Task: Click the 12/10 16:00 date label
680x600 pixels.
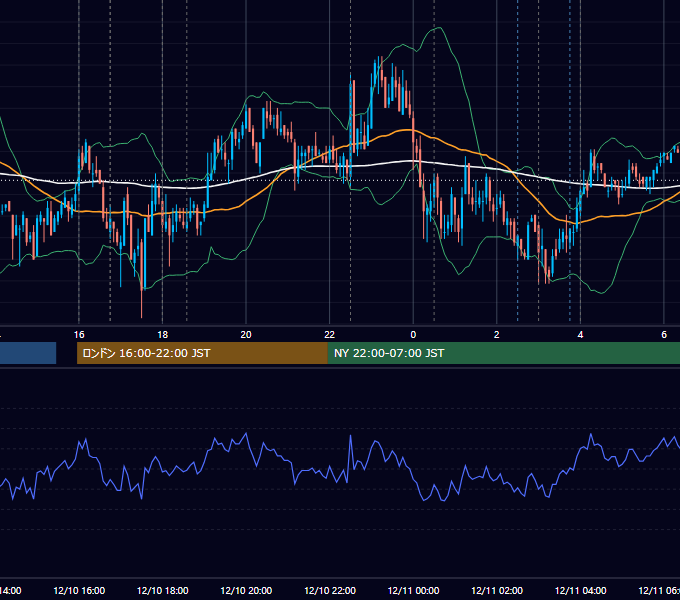Action: pos(79,590)
